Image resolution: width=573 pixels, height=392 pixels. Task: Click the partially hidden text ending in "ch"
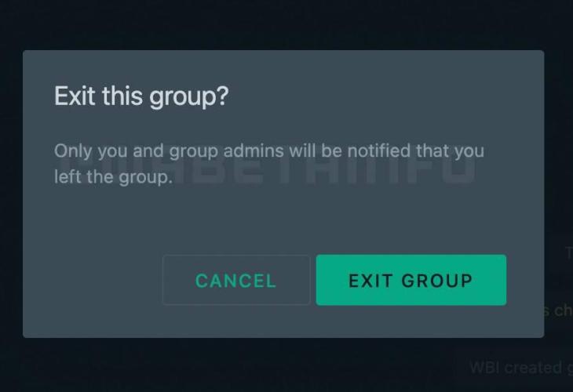(558, 310)
